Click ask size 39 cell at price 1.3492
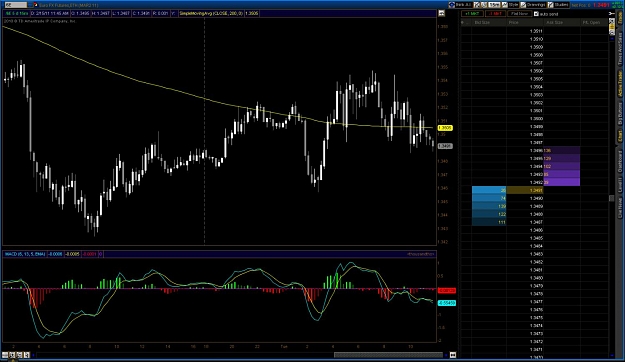The image size is (625, 362). pyautogui.click(x=562, y=182)
